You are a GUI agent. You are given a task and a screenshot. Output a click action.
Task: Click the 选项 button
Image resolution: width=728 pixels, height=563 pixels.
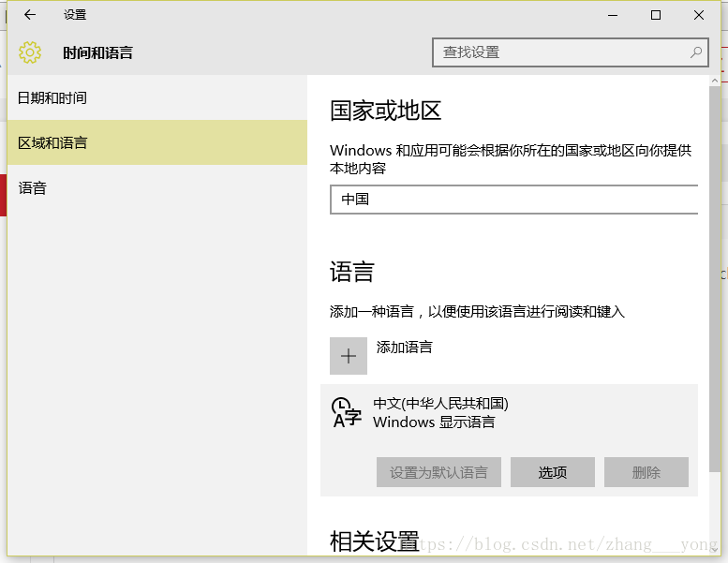553,472
